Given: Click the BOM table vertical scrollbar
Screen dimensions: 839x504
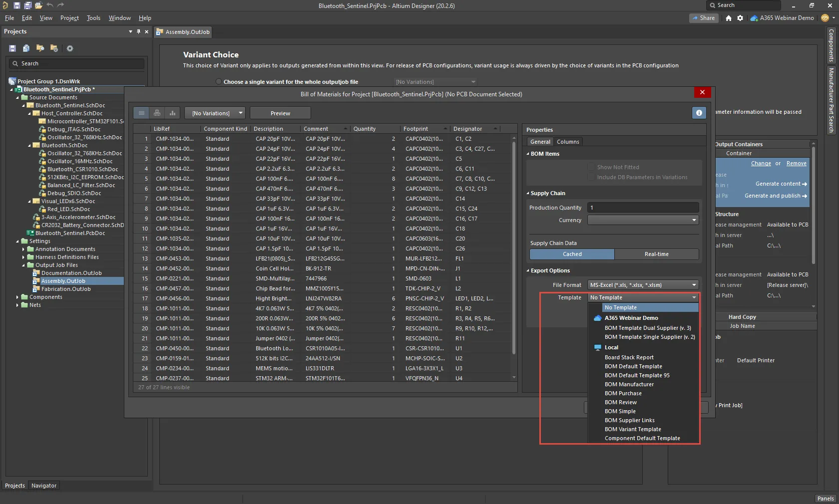Looking at the screenshot, I should pyautogui.click(x=514, y=250).
